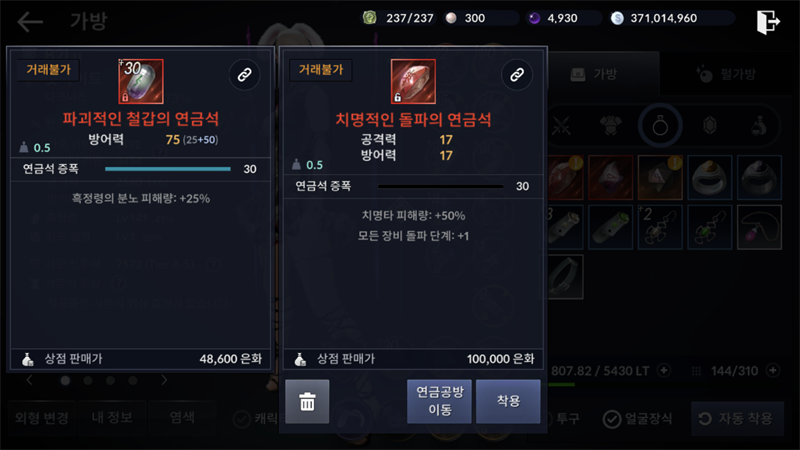The height and width of the screenshot is (450, 800).
Task: Click the exit door icon
Action: click(768, 22)
